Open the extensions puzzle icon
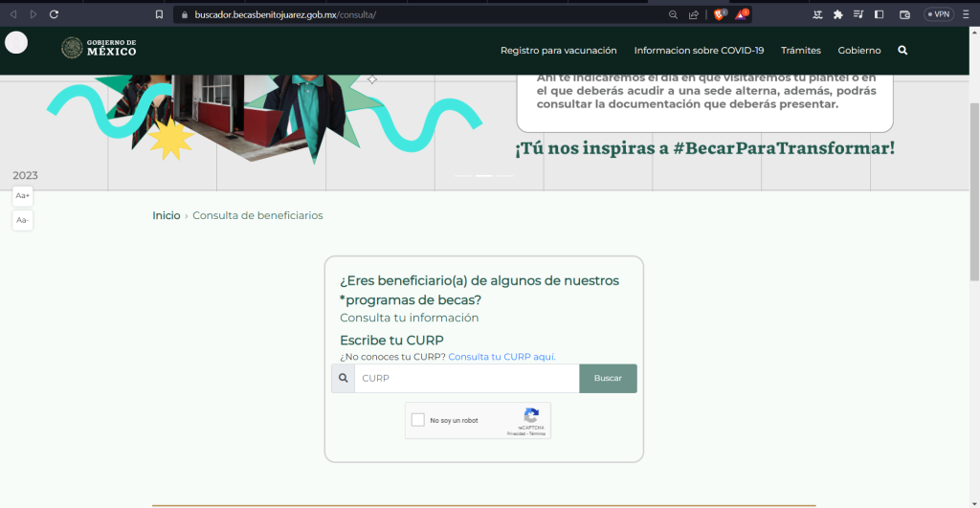 click(x=838, y=14)
